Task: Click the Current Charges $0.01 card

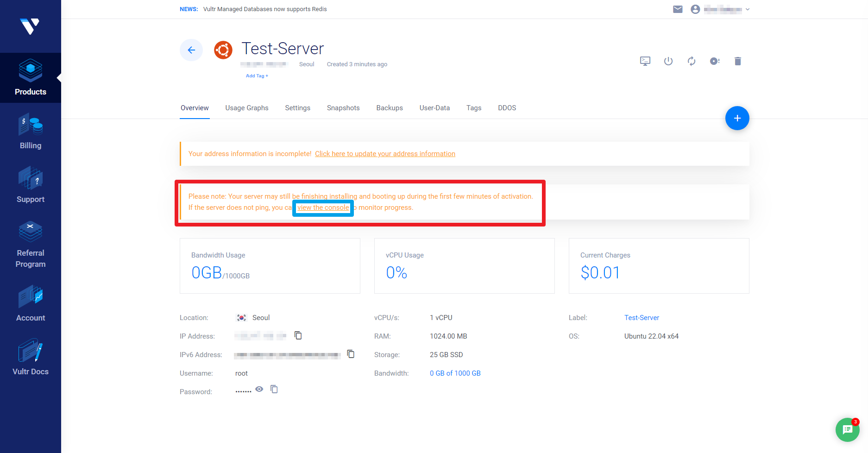Action: 659,266
